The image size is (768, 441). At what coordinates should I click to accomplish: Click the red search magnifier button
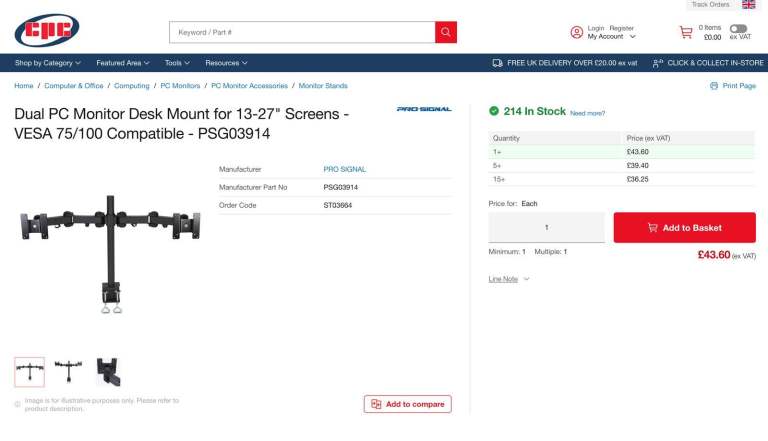pos(446,32)
